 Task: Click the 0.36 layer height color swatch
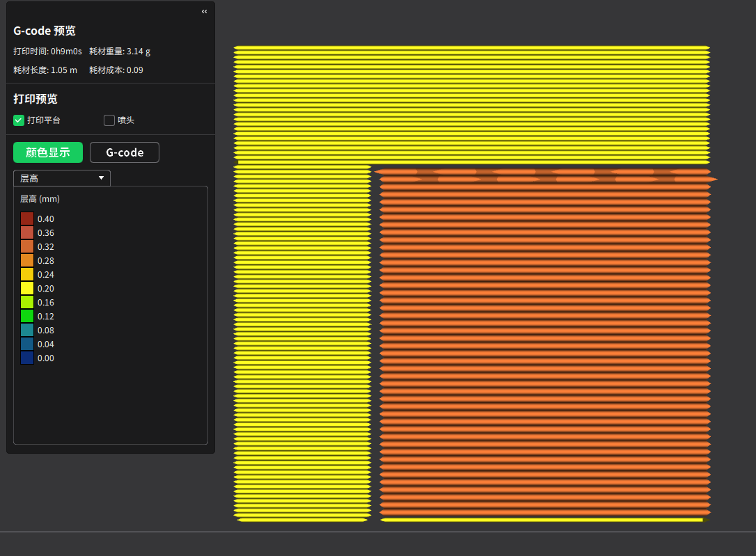(x=27, y=232)
